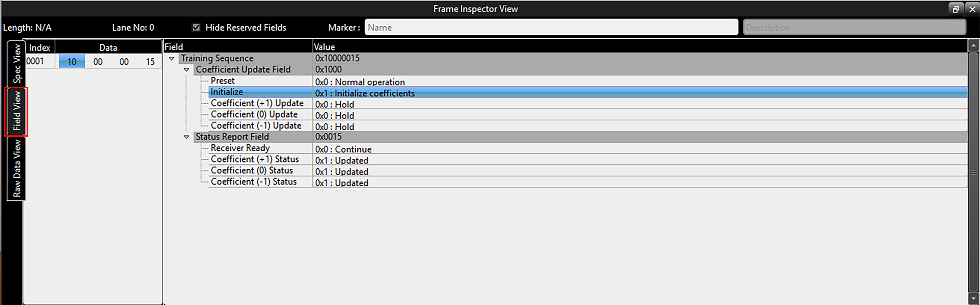Collapse the Status Report Field node
This screenshot has width=980, height=305.
click(186, 137)
